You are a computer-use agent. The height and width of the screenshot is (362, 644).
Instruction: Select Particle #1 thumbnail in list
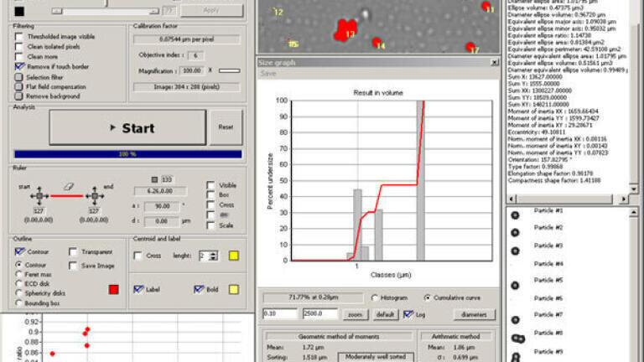[x=515, y=215]
